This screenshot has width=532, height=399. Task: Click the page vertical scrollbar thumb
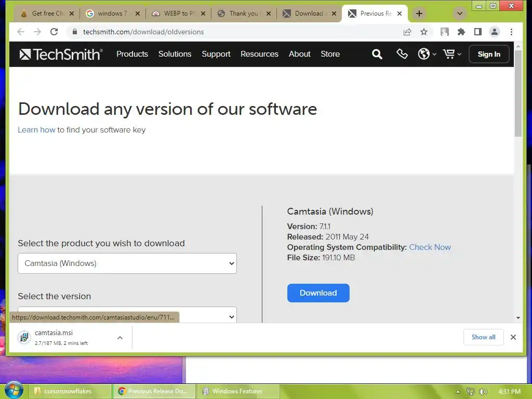518,94
